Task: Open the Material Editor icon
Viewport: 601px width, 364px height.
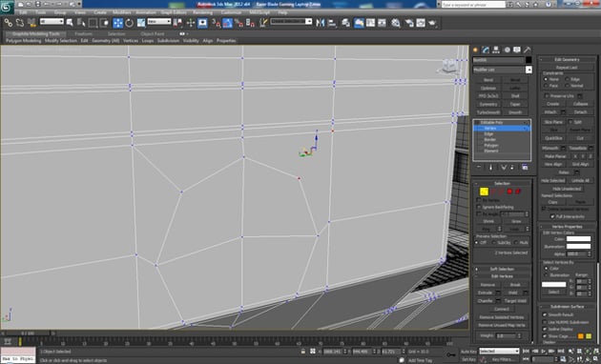Action: click(x=396, y=23)
